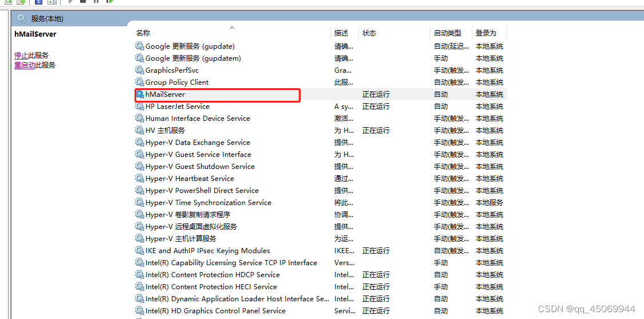Click the HV 主机服务 gear icon

tap(140, 131)
